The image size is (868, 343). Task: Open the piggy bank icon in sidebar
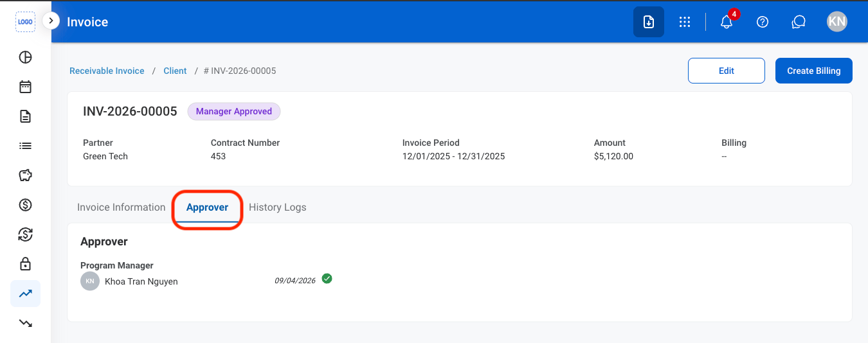click(25, 175)
